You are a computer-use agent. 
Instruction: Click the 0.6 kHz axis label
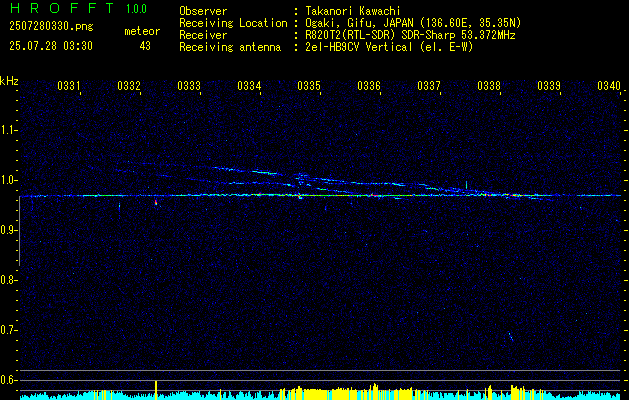click(8, 380)
